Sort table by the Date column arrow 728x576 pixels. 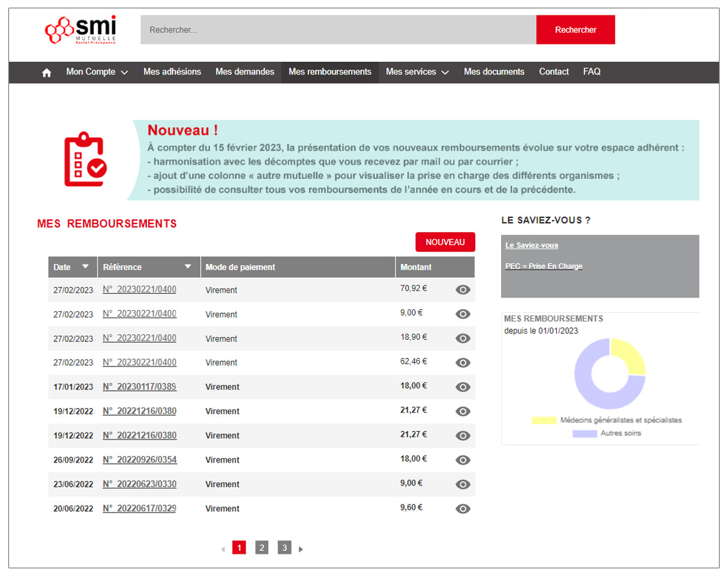86,267
